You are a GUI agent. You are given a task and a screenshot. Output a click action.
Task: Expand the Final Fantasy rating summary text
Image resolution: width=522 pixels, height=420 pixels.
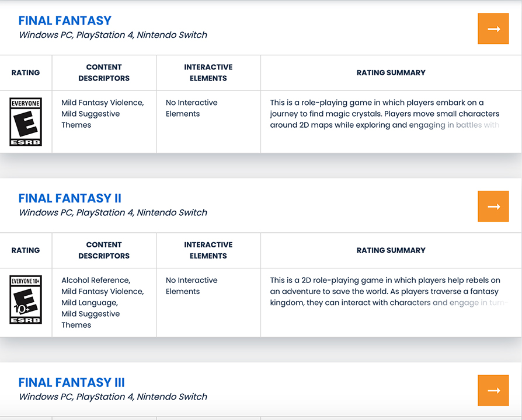click(x=385, y=114)
